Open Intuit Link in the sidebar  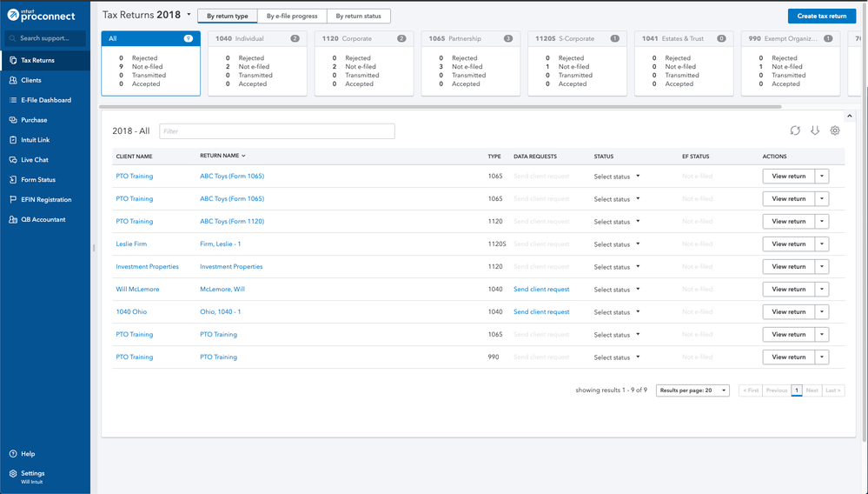(x=35, y=140)
